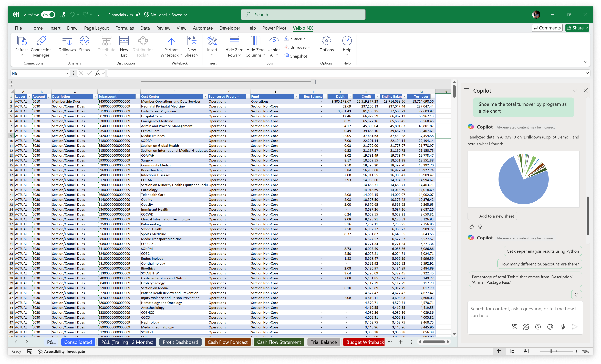Viewport: 601px width, 364px height.
Task: Click Add to a new sheet button
Action: (492, 216)
